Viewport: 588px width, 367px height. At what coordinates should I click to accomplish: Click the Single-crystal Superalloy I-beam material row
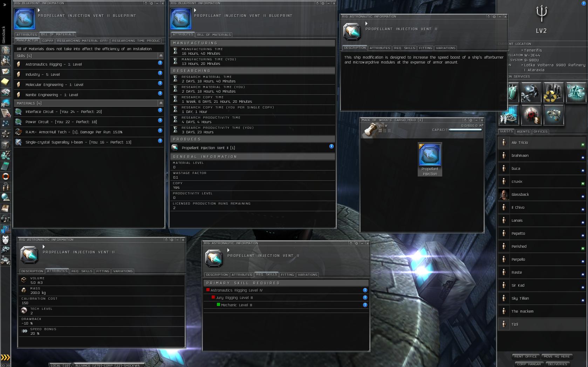tap(89, 142)
